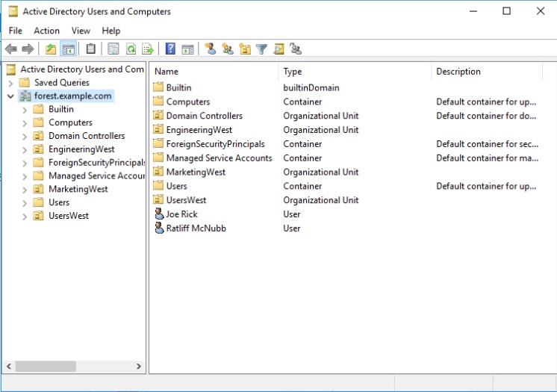Click the Create new organizational unit icon
557x392 pixels.
245,49
